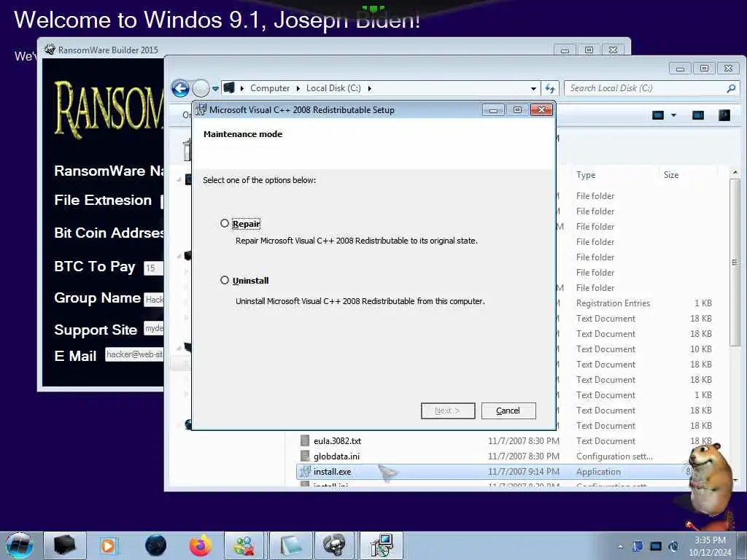Image resolution: width=747 pixels, height=560 pixels.
Task: Click the volume tray icon
Action: [673, 546]
